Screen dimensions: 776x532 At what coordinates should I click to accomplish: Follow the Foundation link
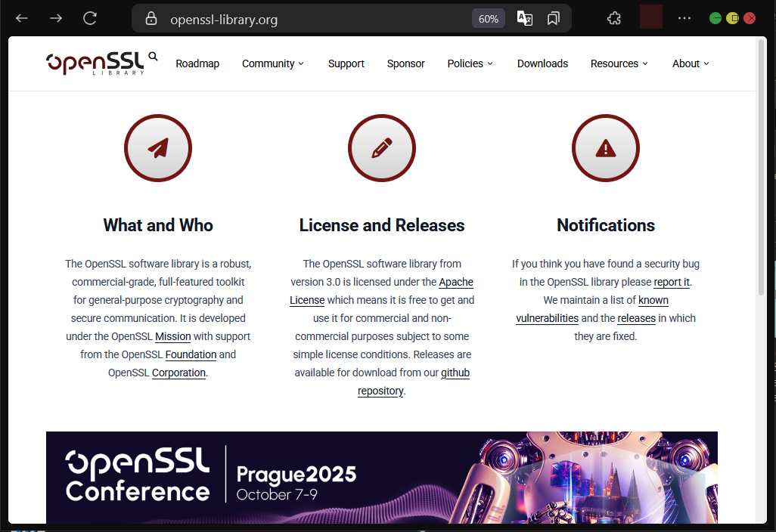point(191,354)
